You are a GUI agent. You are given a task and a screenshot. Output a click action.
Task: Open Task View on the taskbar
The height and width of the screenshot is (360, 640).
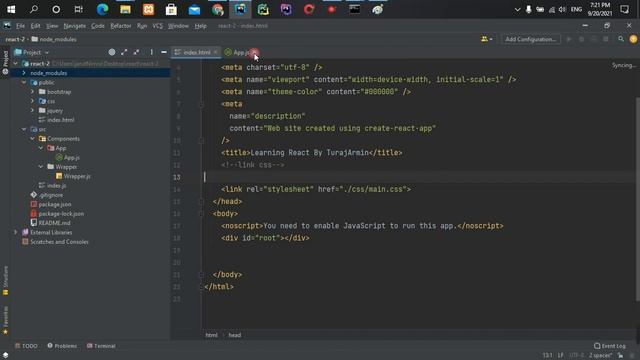pyautogui.click(x=78, y=9)
